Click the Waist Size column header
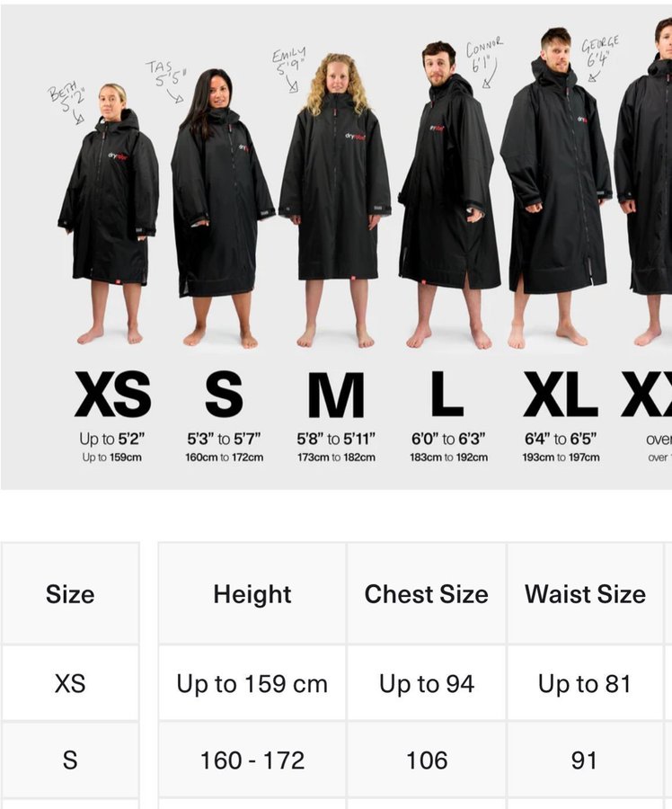672x809 pixels. pyautogui.click(x=585, y=593)
